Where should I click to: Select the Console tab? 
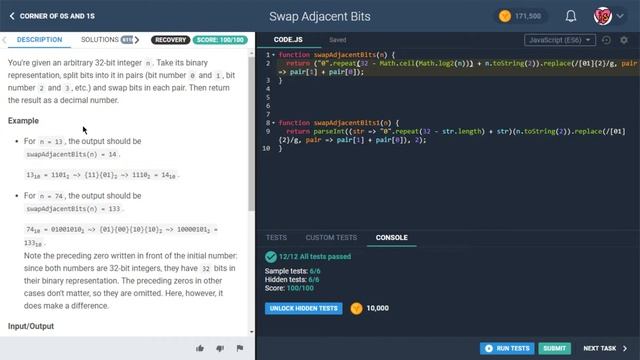point(391,238)
